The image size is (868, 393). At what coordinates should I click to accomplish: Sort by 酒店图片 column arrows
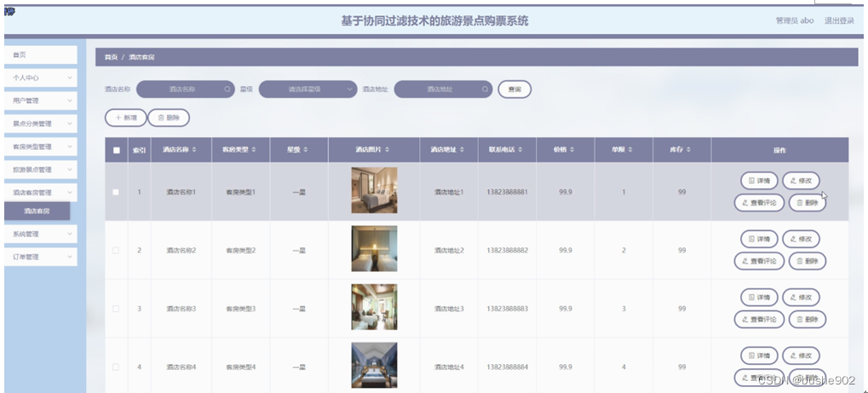point(387,150)
